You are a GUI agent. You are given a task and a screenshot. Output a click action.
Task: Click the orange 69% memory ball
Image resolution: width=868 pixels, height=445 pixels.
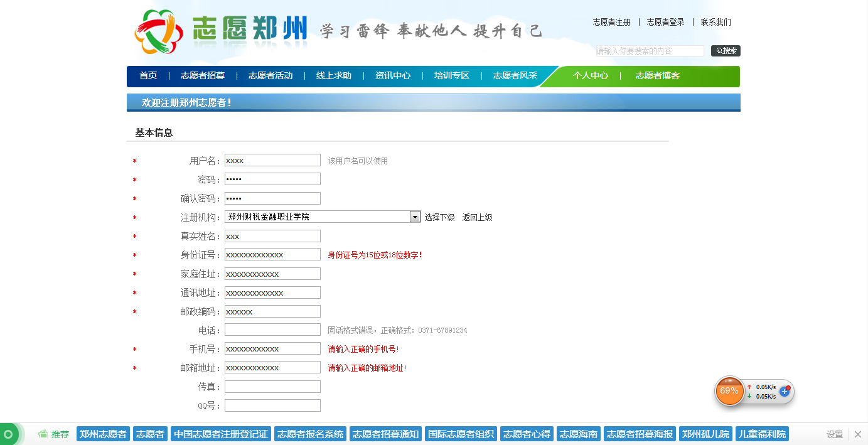[x=729, y=391]
